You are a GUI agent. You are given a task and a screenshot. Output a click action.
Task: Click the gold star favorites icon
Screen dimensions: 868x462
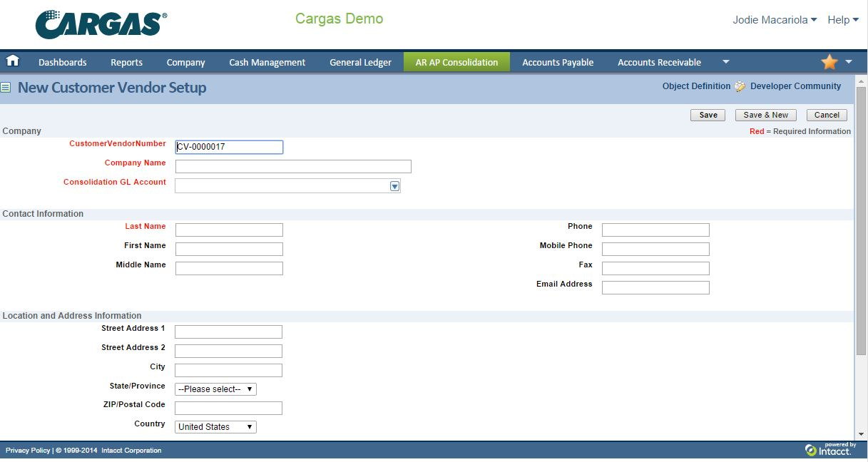(829, 62)
